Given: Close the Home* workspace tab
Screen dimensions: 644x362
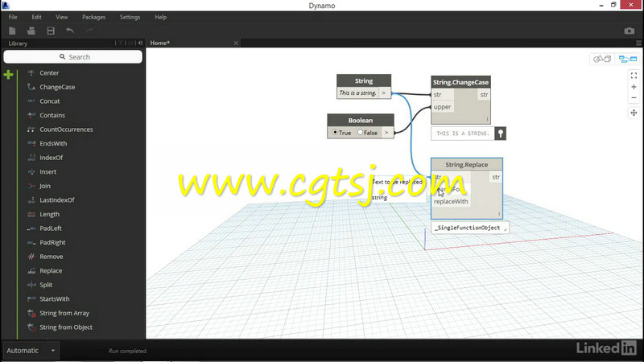Looking at the screenshot, I should coord(236,43).
